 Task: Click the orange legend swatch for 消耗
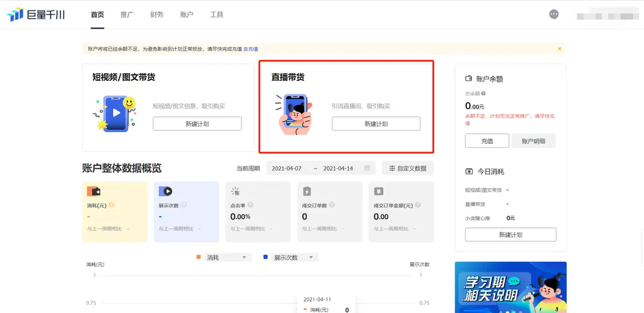click(x=199, y=257)
